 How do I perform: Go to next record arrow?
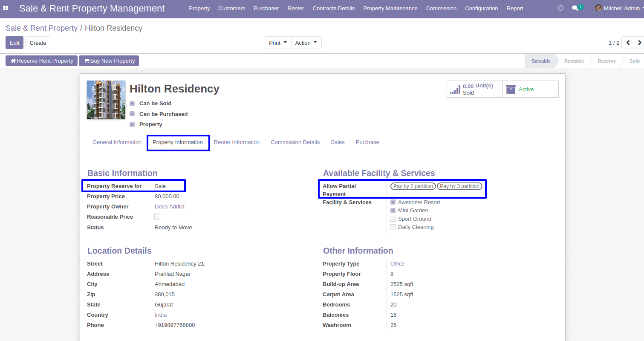click(x=639, y=43)
